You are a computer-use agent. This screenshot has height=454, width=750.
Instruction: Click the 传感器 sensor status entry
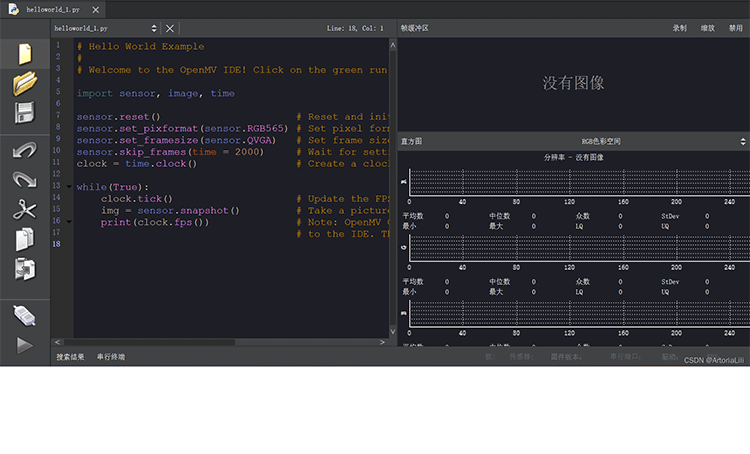521,357
